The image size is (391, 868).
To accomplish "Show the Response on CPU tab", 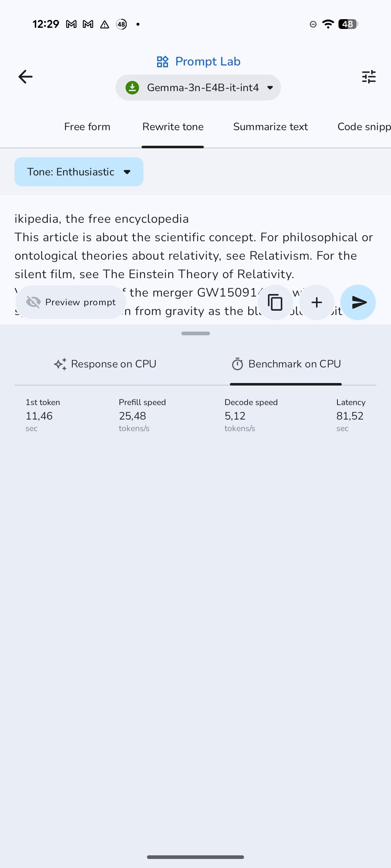I will tap(105, 364).
